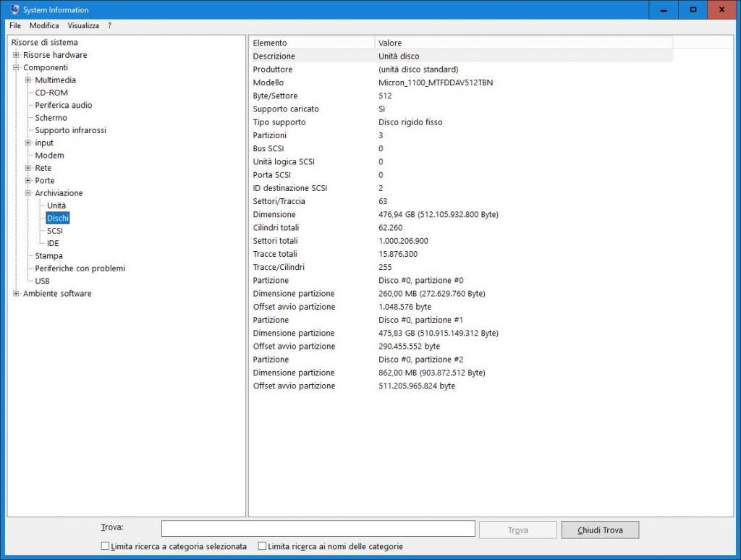741x560 pixels.
Task: Click the Chiudi Trova button
Action: click(x=600, y=529)
